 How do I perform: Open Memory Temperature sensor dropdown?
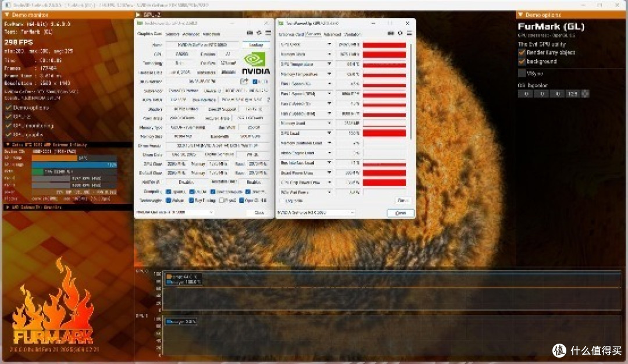coord(329,74)
